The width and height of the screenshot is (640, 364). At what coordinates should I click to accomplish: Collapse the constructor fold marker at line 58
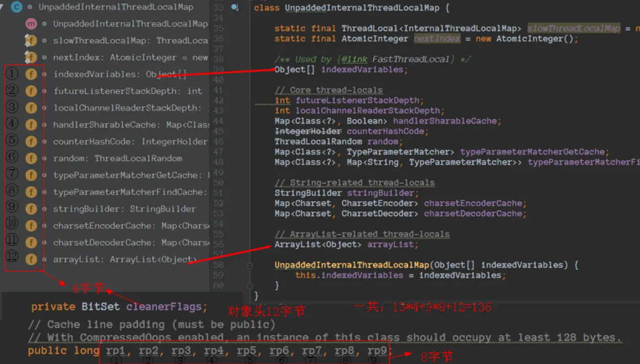click(x=250, y=265)
